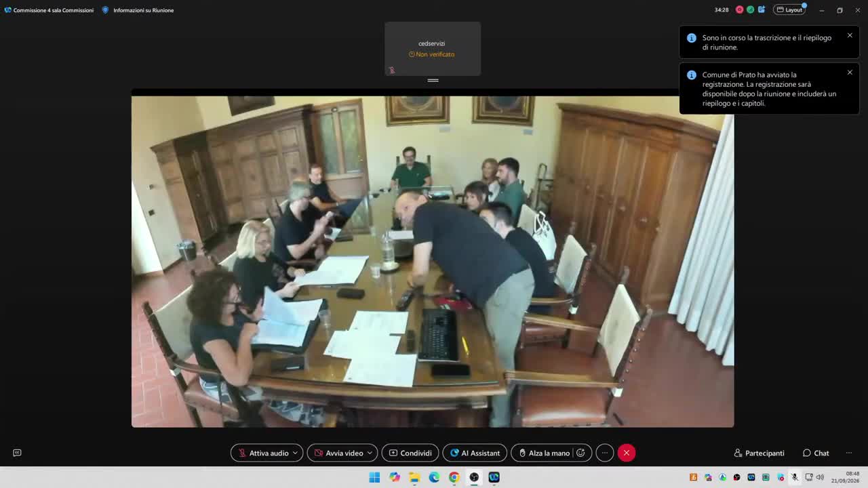Screen dimensions: 868x488
Task: Open File Explorer from the taskbar
Action: [x=414, y=477]
